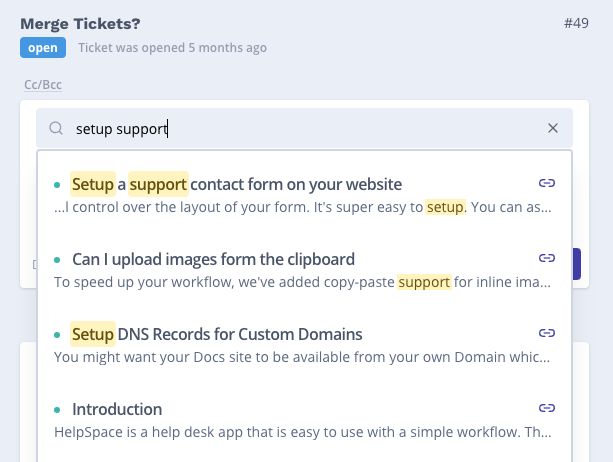
Task: Click link icon for clipboard images article
Action: click(547, 259)
